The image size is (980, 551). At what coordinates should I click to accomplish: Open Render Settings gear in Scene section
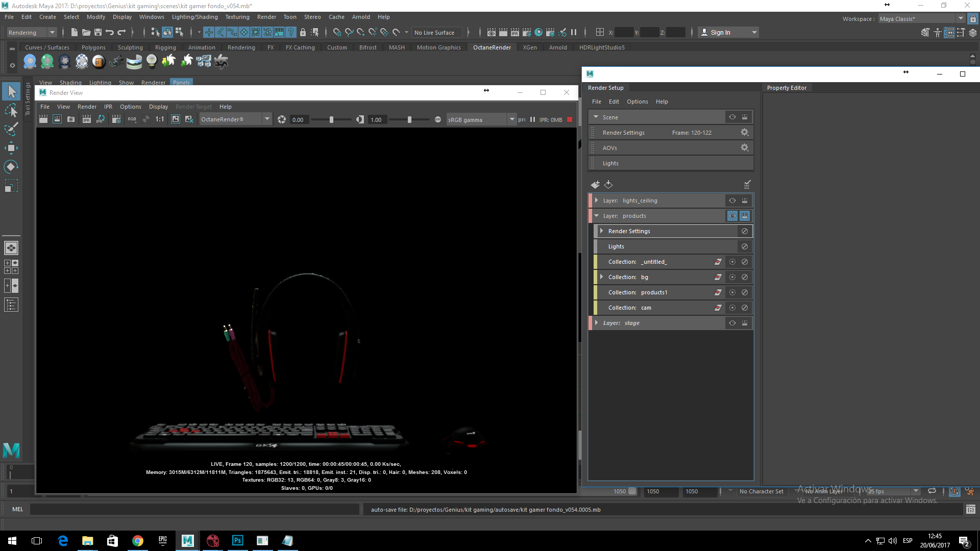(x=745, y=133)
